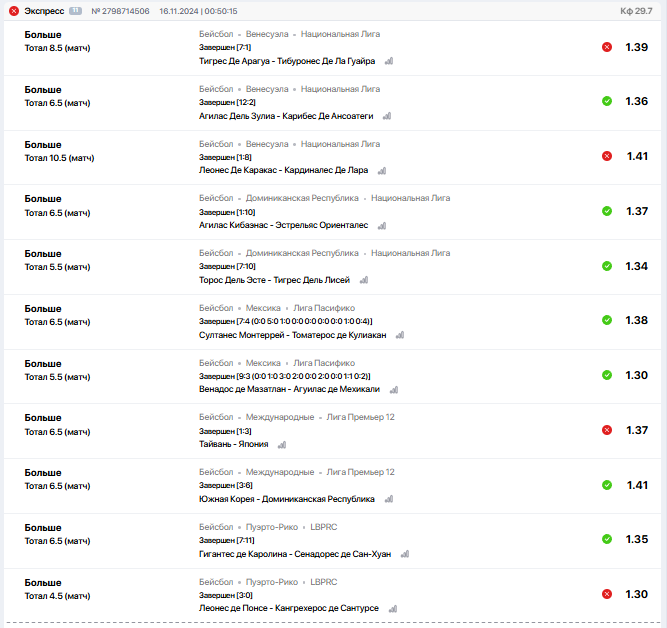Click bet number № 2798714506

[120, 11]
